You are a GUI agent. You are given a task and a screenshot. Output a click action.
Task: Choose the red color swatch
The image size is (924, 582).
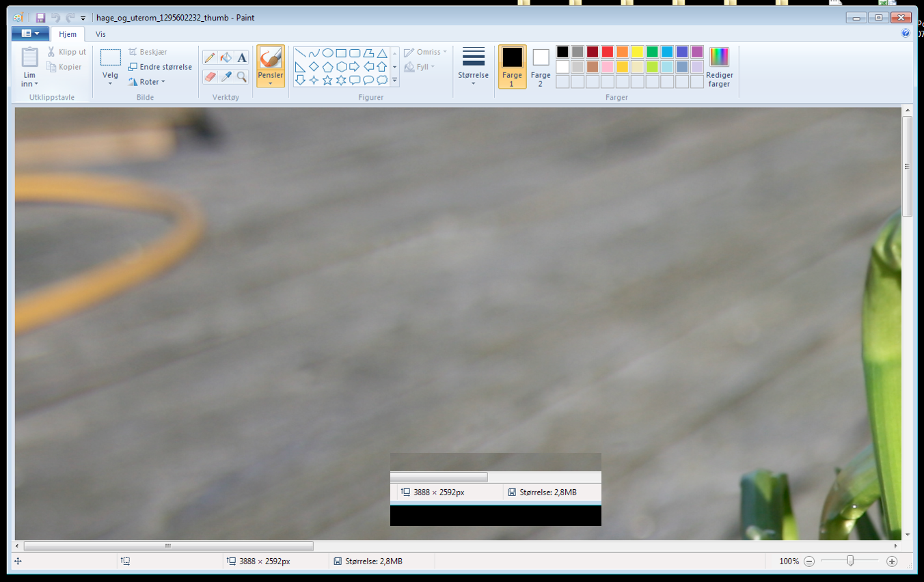click(x=607, y=52)
